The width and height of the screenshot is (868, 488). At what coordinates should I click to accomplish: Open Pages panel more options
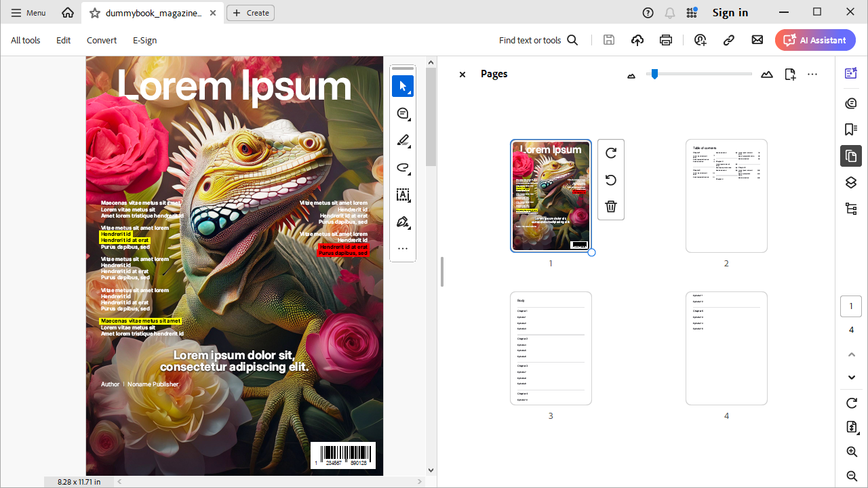point(812,75)
